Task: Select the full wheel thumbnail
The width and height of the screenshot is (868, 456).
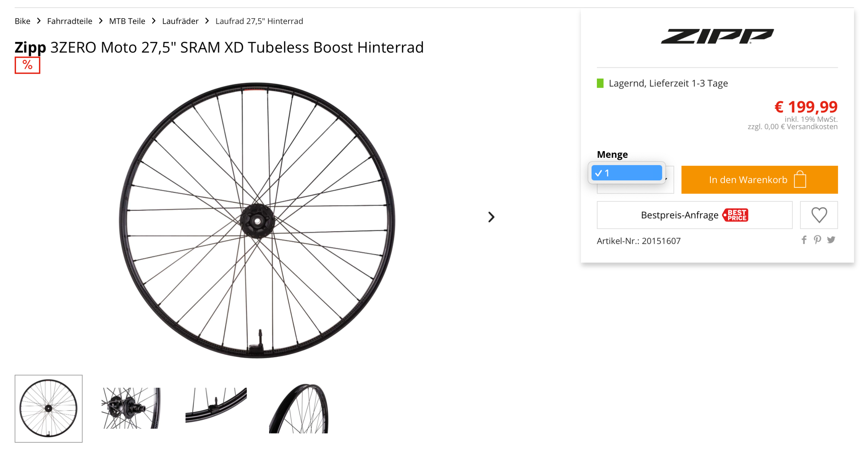Action: click(x=48, y=409)
